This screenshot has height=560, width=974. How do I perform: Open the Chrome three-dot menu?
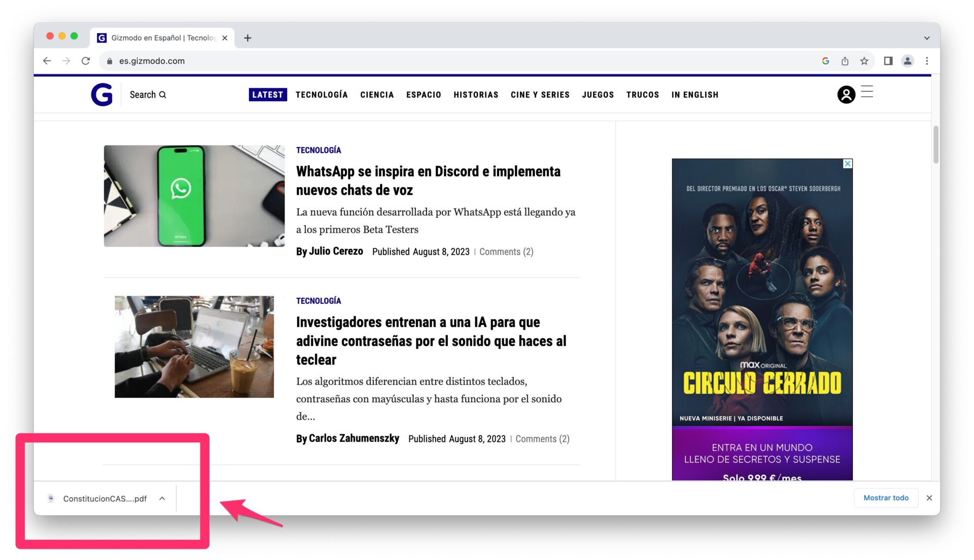pos(927,61)
